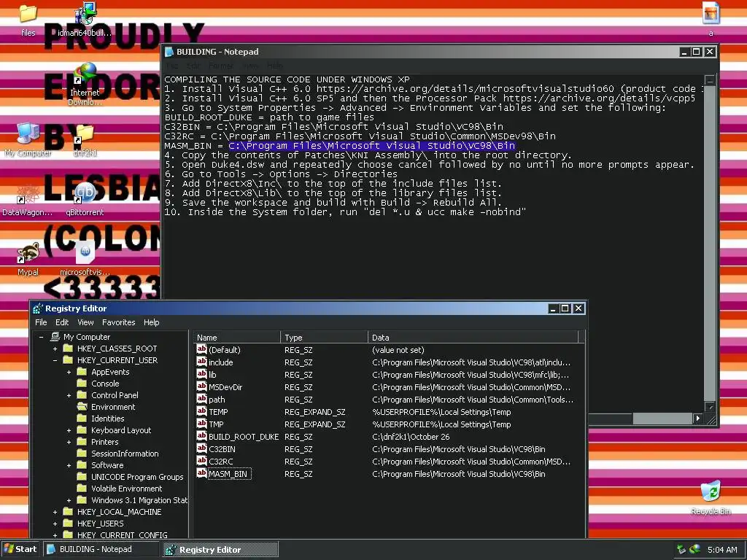Select the Environment registry key

(113, 407)
